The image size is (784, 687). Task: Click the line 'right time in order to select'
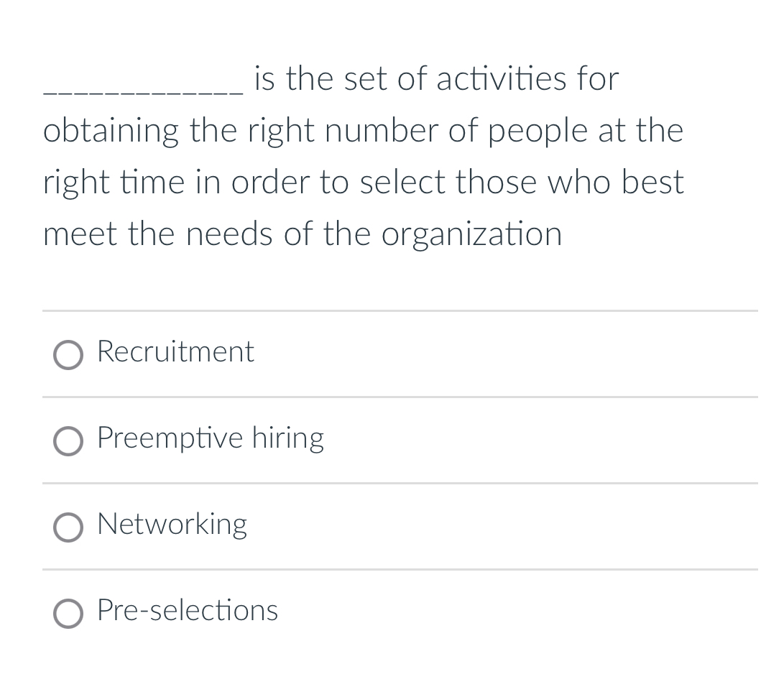pos(363,183)
